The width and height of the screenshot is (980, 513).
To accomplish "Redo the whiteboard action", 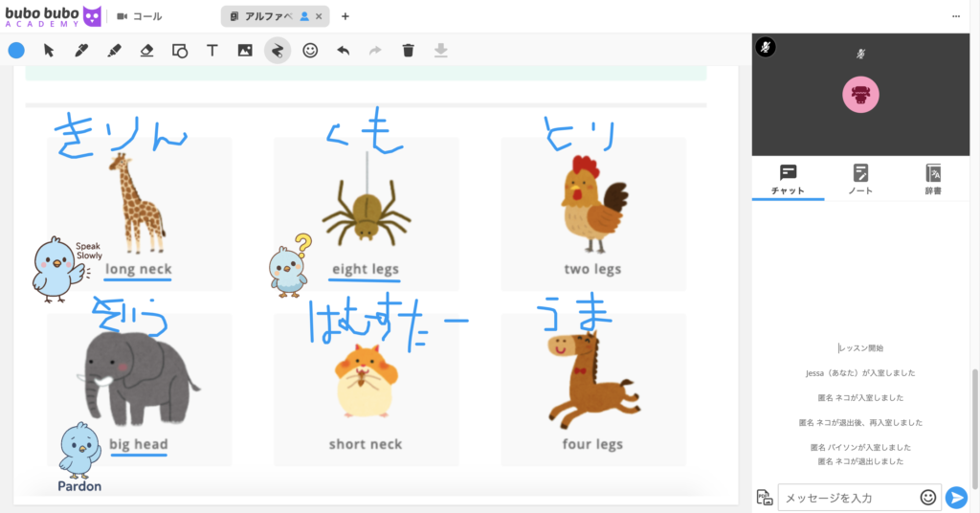I will [375, 51].
